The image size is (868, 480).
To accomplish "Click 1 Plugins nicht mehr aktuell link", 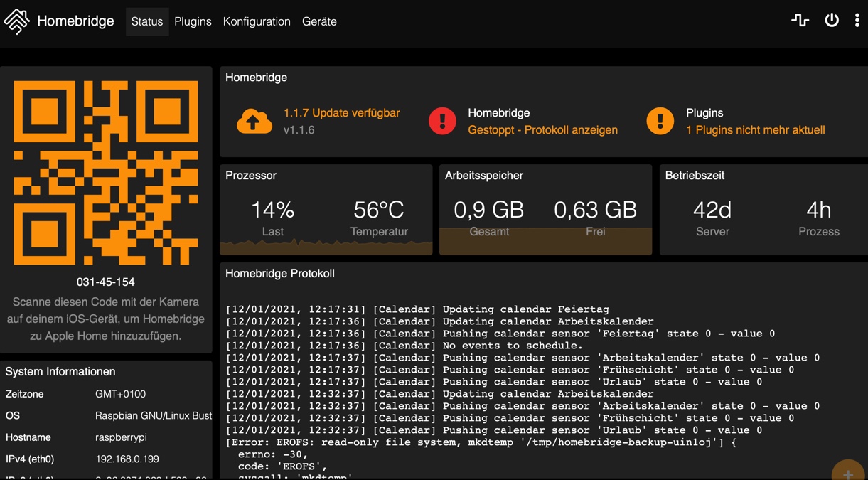I will (x=755, y=130).
